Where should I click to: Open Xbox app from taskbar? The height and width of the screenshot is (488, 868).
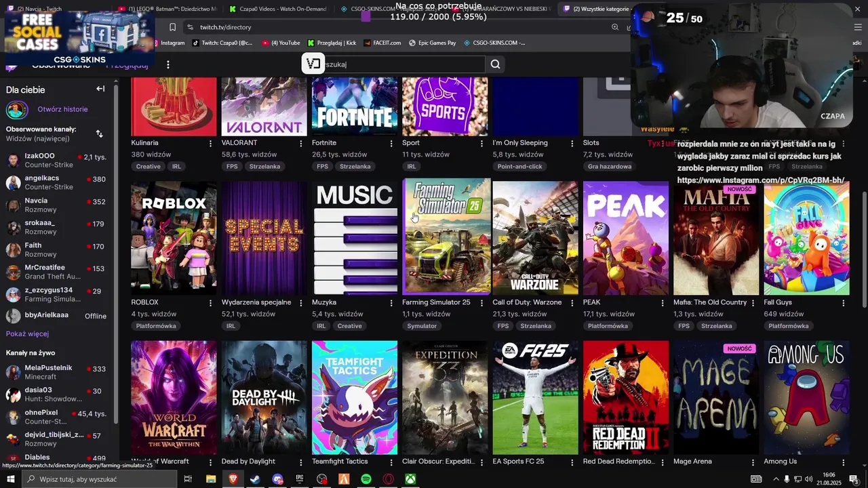click(411, 479)
